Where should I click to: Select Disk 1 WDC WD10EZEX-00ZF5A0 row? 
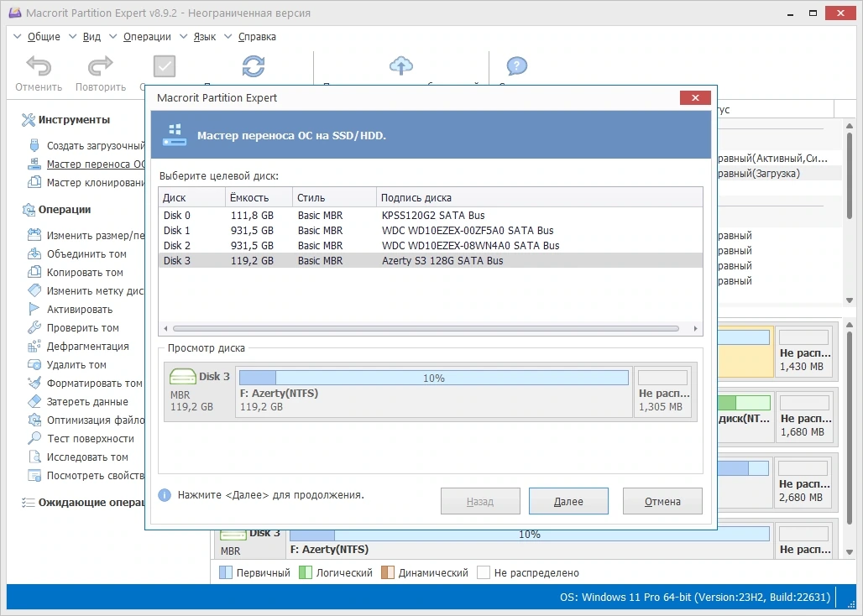(x=431, y=231)
